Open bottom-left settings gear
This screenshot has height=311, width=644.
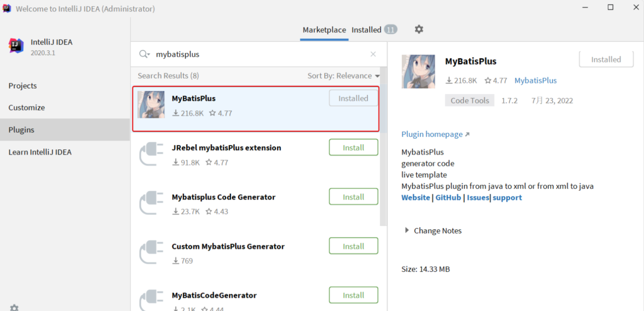tap(14, 308)
